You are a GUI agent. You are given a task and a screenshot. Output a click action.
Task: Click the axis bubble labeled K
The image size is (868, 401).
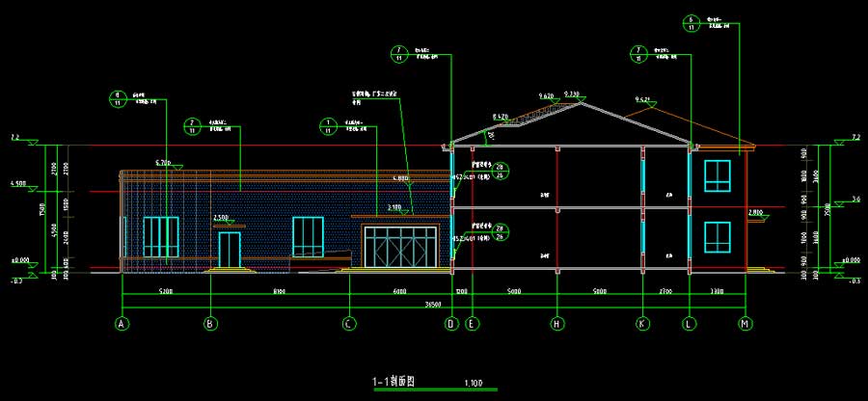point(641,324)
